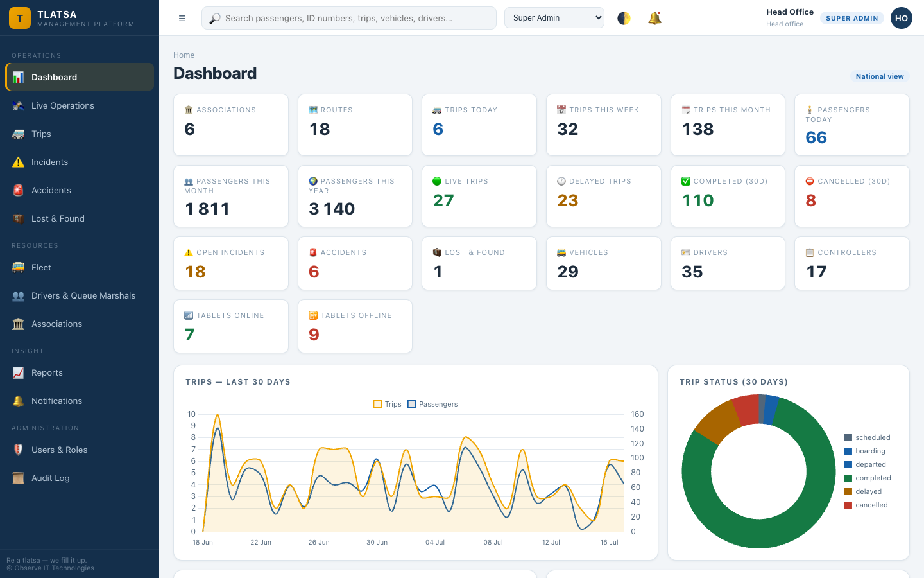The height and width of the screenshot is (578, 924).
Task: Click the Reports chart icon
Action: [x=19, y=372]
